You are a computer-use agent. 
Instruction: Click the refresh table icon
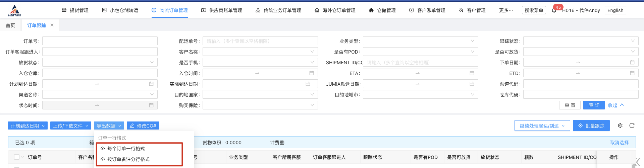[632, 125]
